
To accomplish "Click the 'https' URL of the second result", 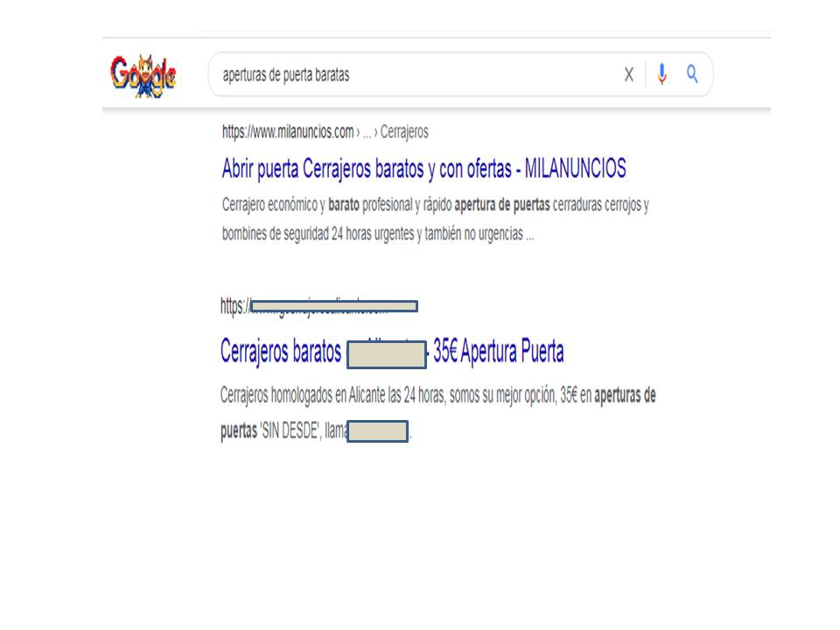I will tap(234, 306).
